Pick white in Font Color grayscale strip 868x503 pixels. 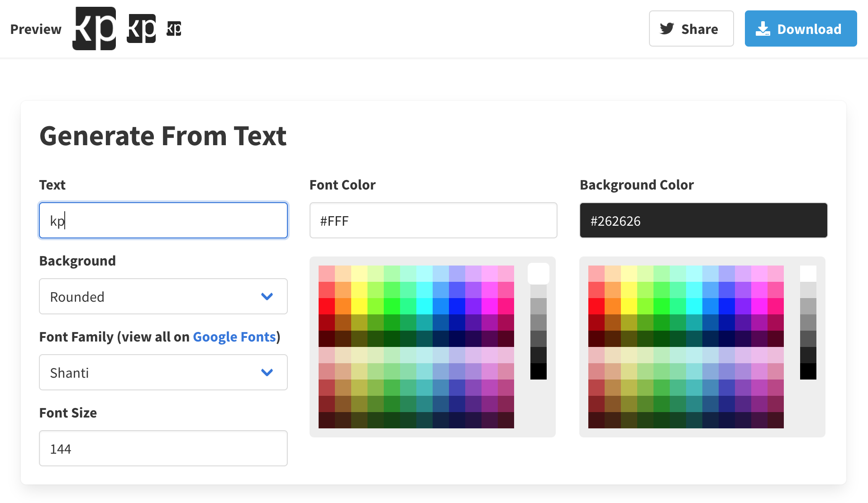point(539,274)
